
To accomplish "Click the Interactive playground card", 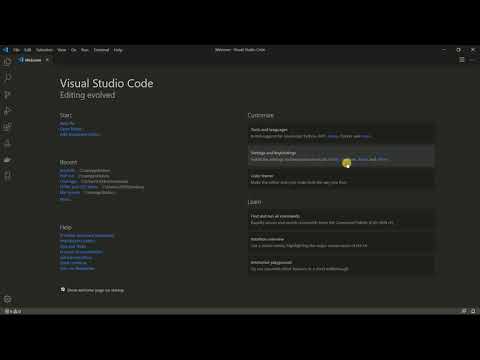I will point(341,265).
